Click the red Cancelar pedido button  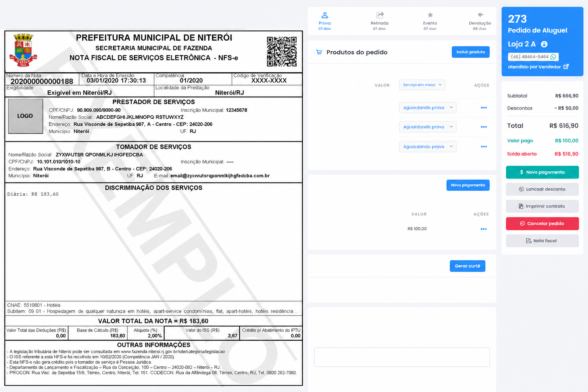coord(542,224)
